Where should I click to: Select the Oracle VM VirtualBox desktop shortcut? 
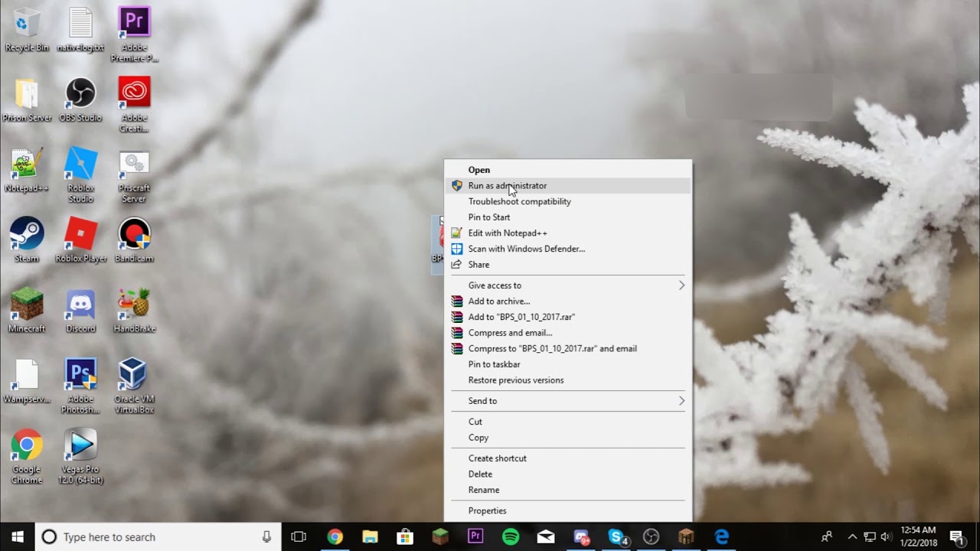(x=134, y=386)
